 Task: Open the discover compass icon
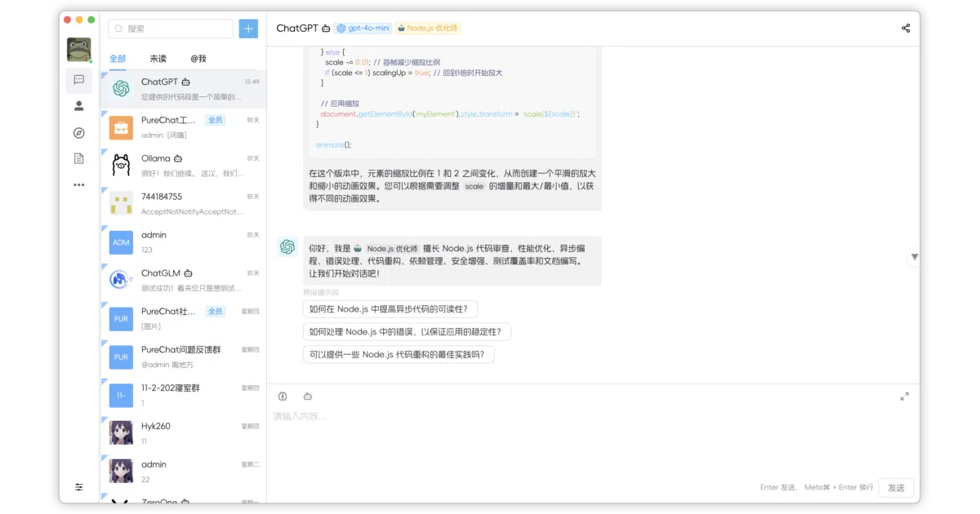(79, 133)
